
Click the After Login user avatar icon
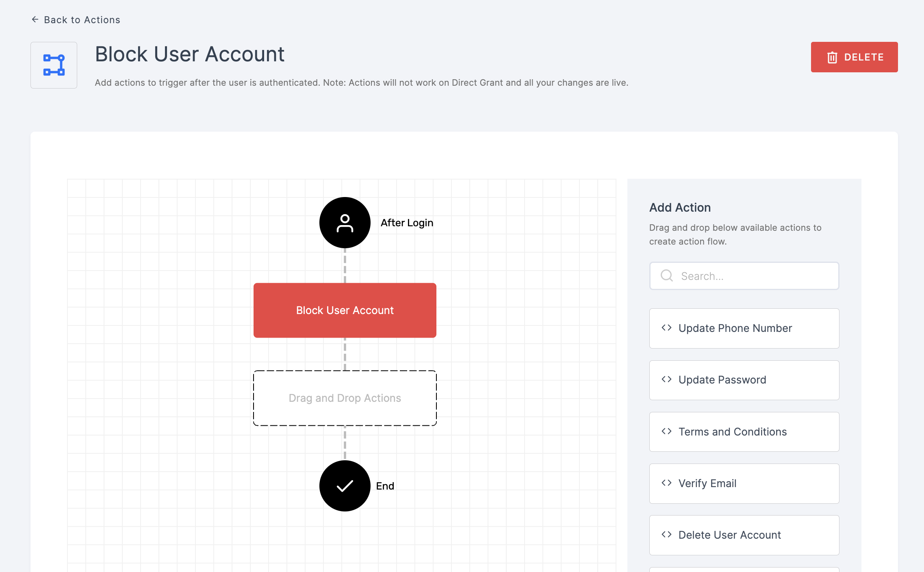click(x=345, y=222)
